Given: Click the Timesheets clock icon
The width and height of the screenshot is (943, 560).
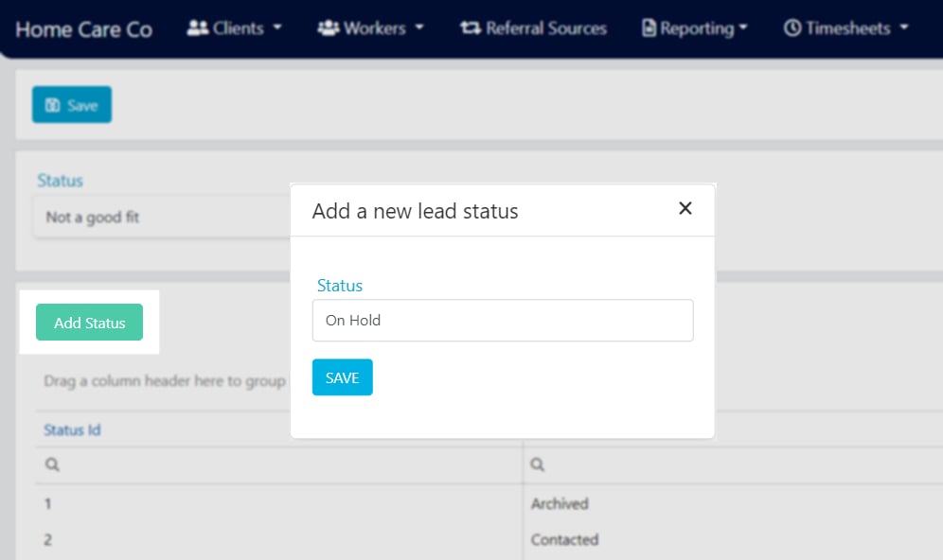Looking at the screenshot, I should 792,27.
